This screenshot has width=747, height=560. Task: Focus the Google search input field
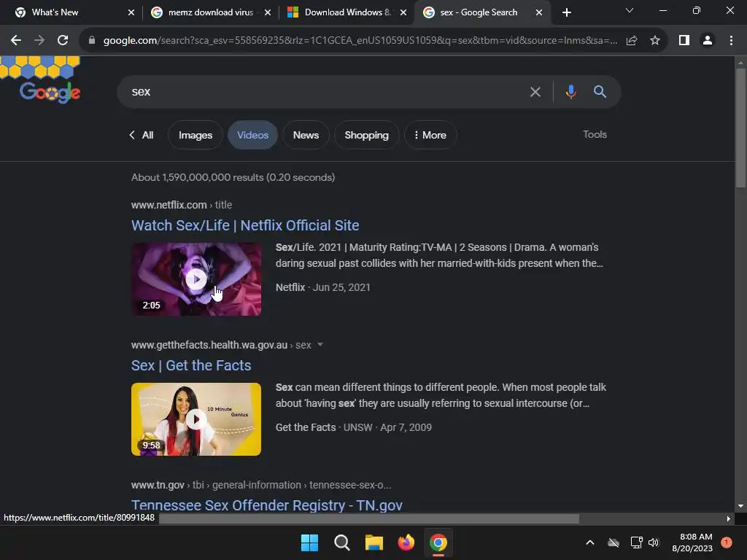coord(324,91)
